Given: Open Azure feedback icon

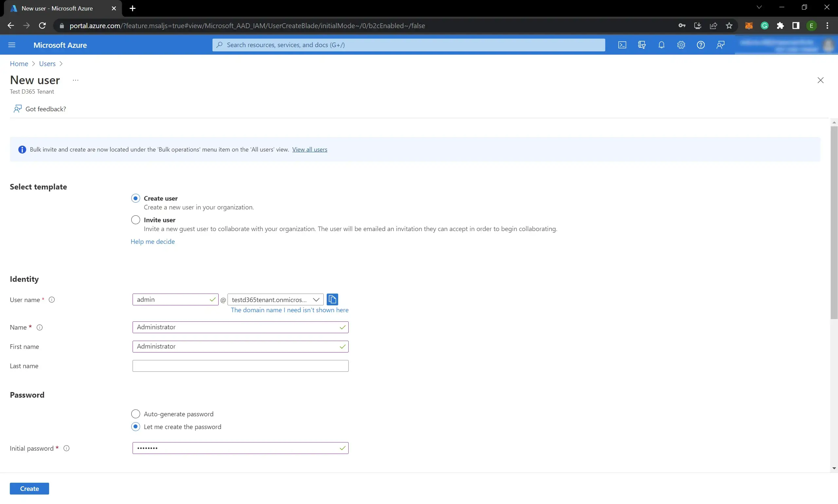Looking at the screenshot, I should [x=720, y=45].
